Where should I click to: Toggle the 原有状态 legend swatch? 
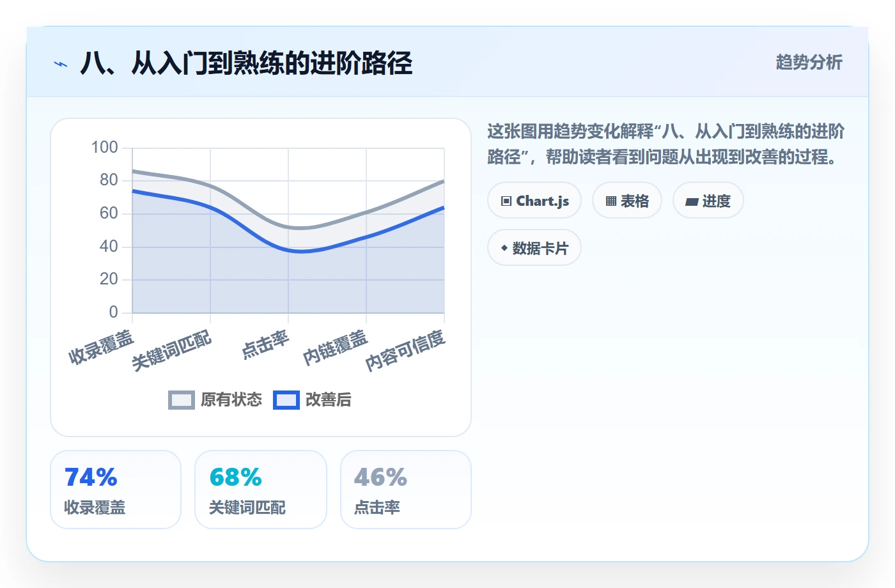181,400
